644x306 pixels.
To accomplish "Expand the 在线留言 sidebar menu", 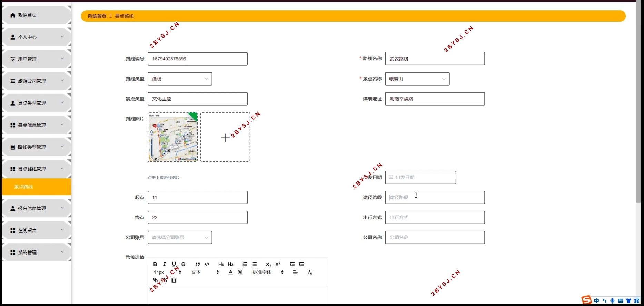I will pyautogui.click(x=36, y=230).
